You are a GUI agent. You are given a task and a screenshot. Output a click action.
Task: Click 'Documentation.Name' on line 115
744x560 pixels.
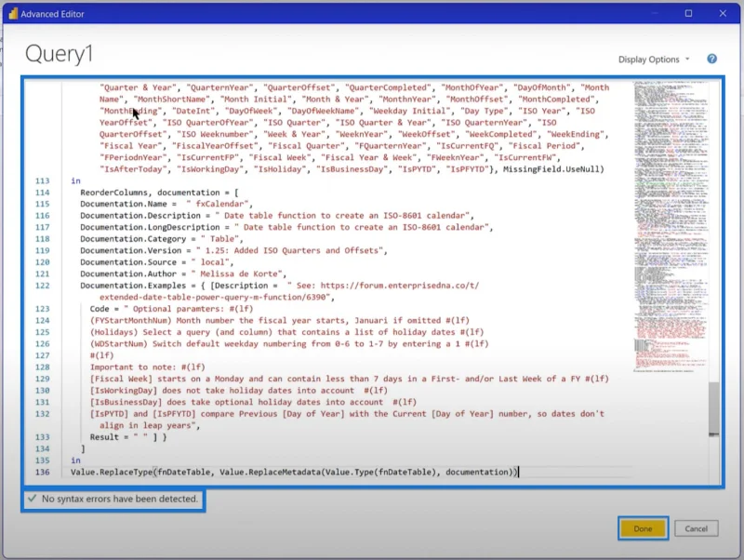click(124, 204)
